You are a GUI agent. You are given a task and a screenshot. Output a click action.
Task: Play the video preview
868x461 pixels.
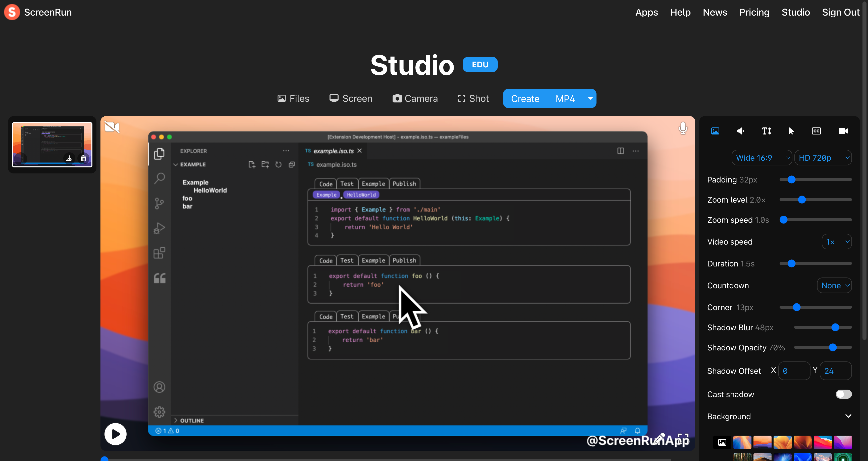click(x=116, y=434)
